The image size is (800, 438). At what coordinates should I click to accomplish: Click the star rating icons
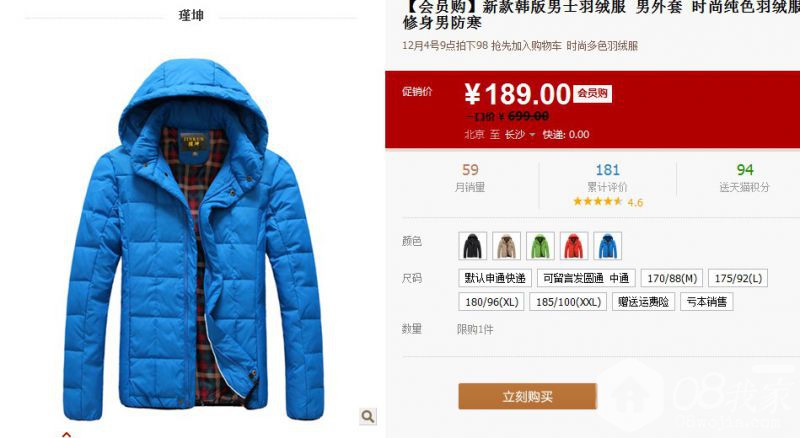point(597,202)
